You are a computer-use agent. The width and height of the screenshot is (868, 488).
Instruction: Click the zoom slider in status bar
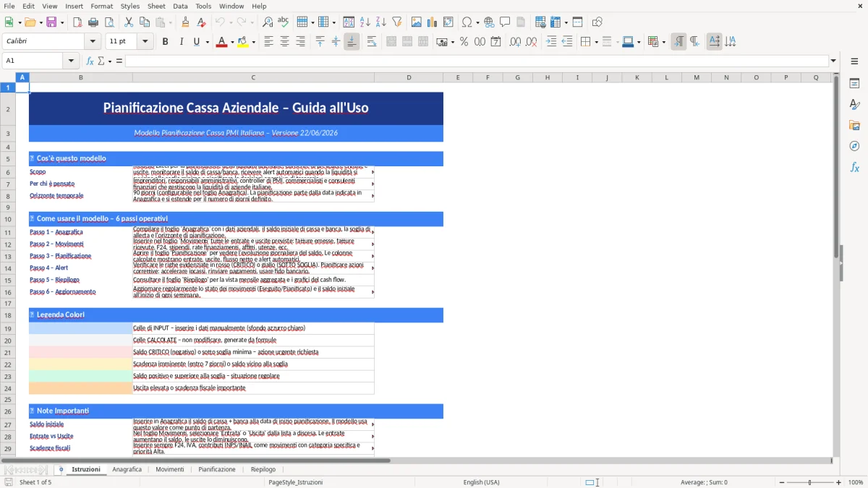[x=809, y=482]
